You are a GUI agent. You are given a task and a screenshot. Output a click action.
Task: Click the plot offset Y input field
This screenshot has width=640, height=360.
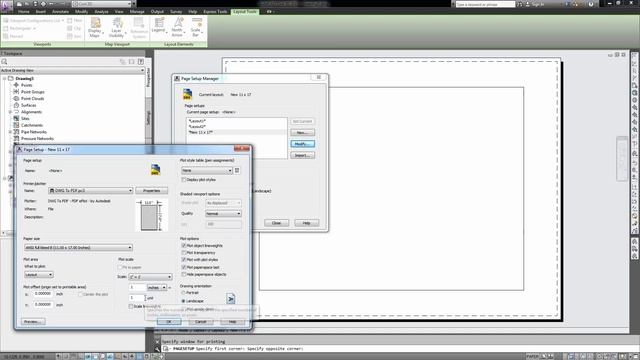[x=42, y=304]
